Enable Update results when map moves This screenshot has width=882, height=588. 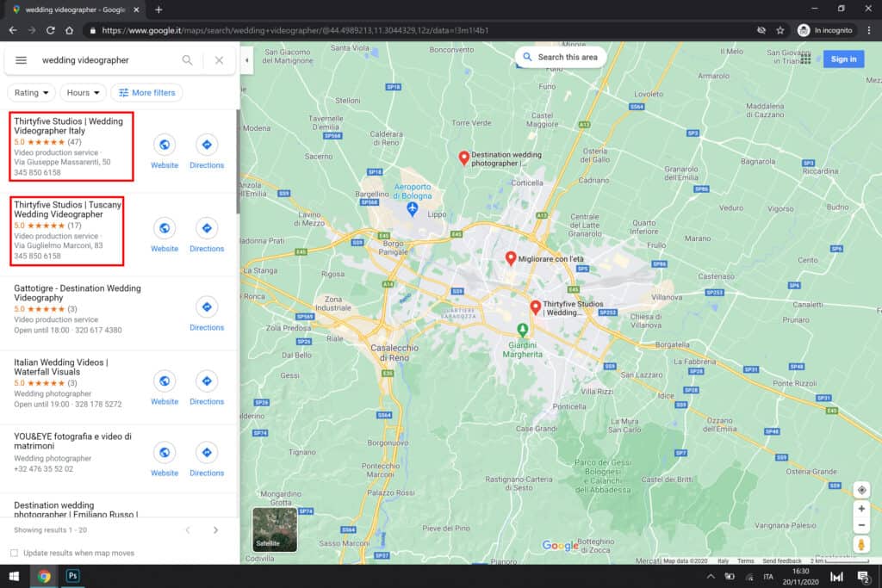(x=14, y=553)
